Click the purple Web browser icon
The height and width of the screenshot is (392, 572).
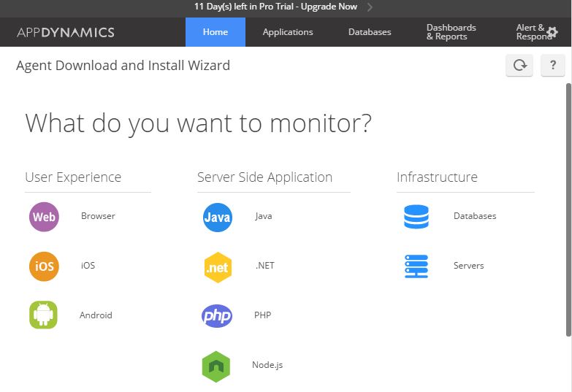(x=44, y=217)
